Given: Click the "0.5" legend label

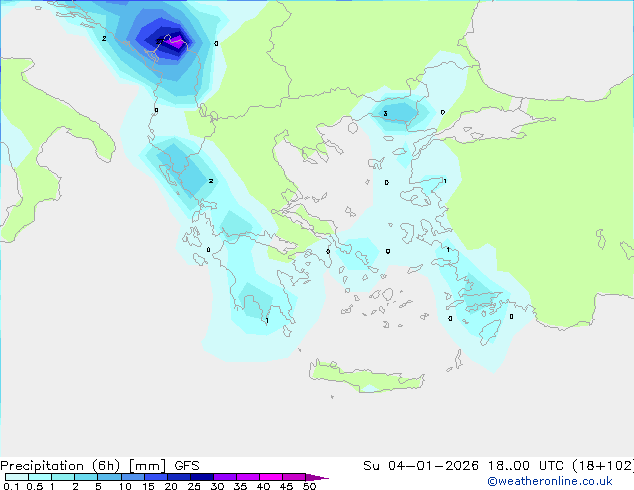Looking at the screenshot, I should 35,486.
